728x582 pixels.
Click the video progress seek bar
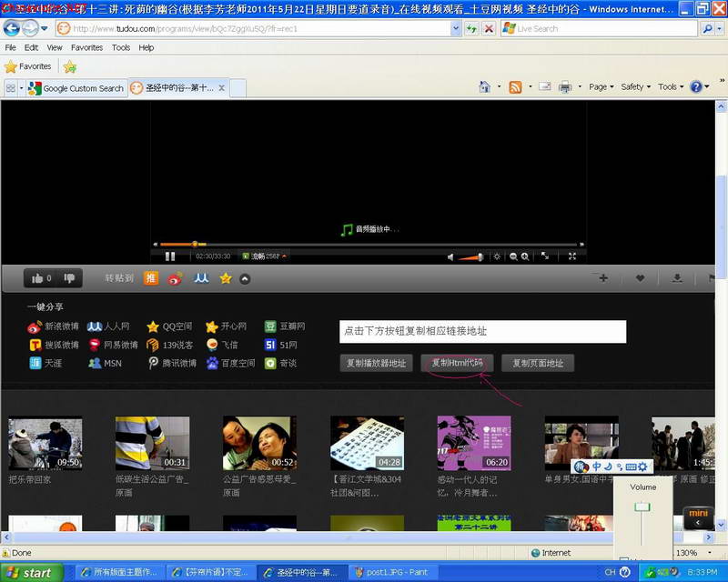point(369,244)
